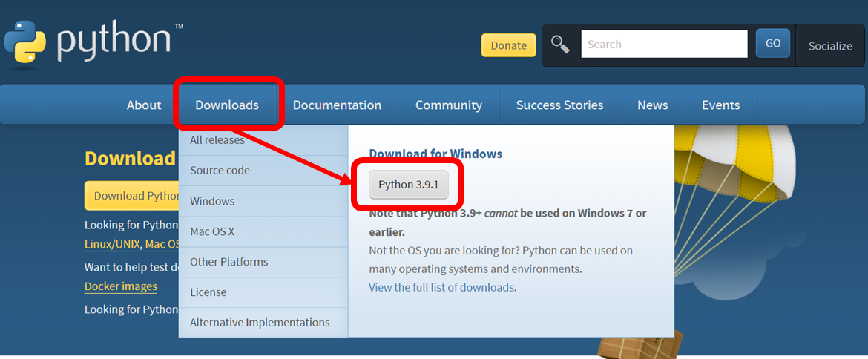Viewport: 868px width, 359px height.
Task: Open the Events menu
Action: tap(721, 105)
